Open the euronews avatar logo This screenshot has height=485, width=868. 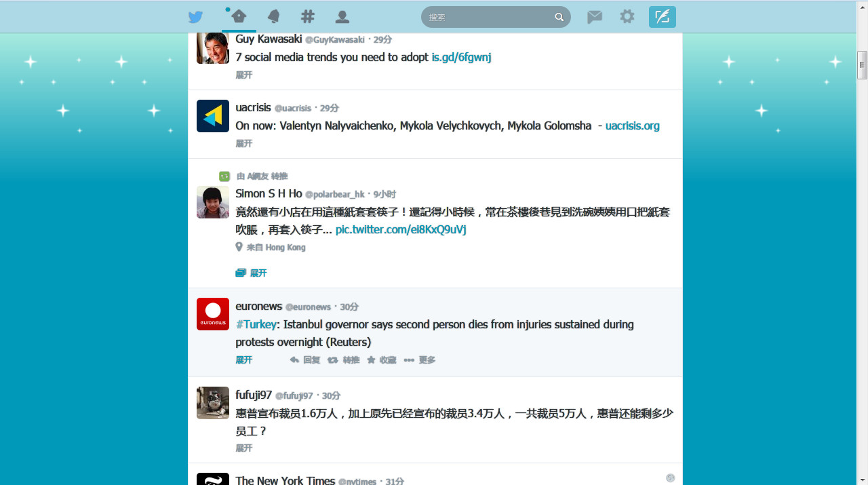point(213,314)
